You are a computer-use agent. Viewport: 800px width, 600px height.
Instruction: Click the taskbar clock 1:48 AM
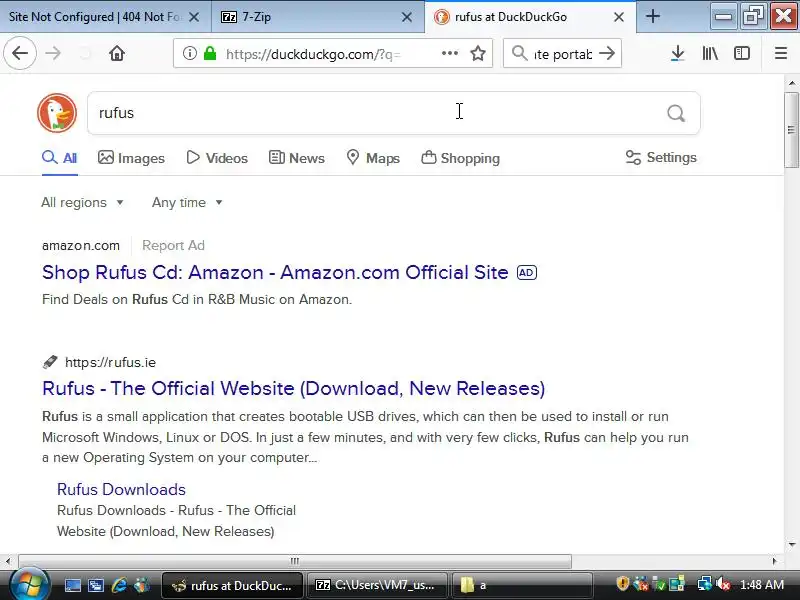(762, 585)
